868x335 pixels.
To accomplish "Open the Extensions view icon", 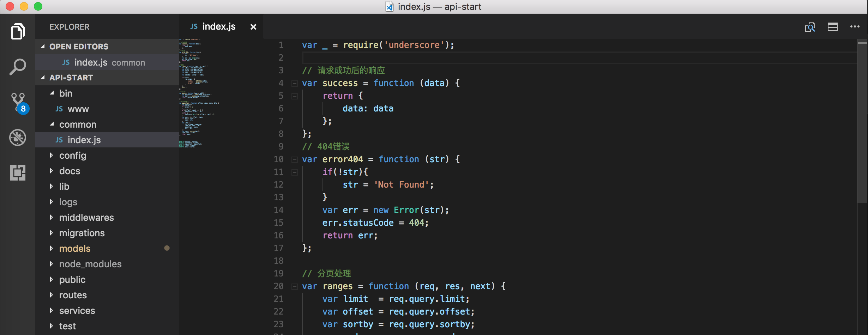I will [18, 173].
